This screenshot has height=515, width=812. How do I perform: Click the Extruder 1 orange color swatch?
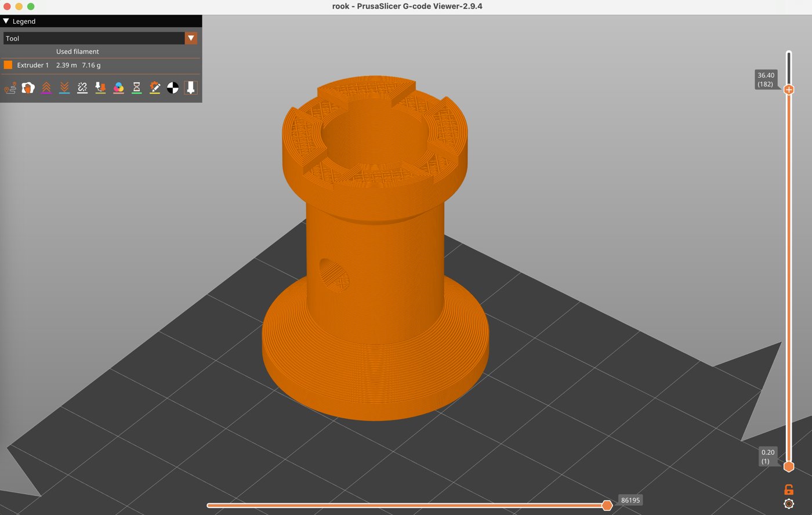tap(8, 65)
